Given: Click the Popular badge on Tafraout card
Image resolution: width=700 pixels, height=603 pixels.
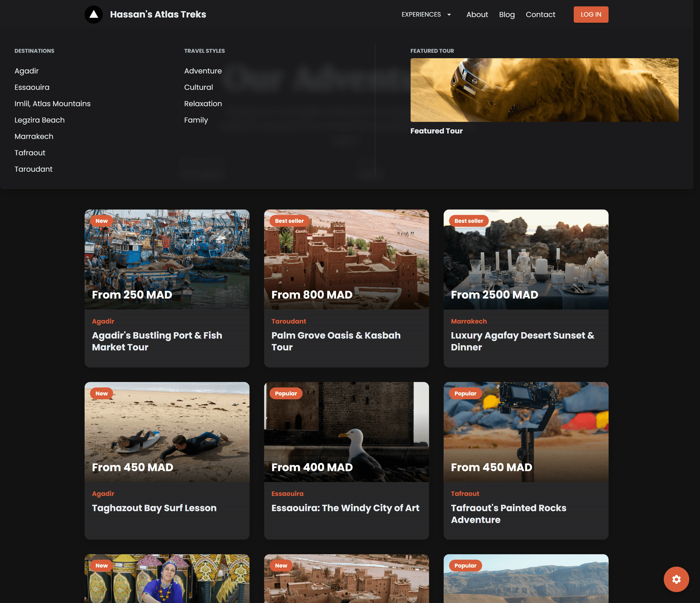Looking at the screenshot, I should click(465, 393).
